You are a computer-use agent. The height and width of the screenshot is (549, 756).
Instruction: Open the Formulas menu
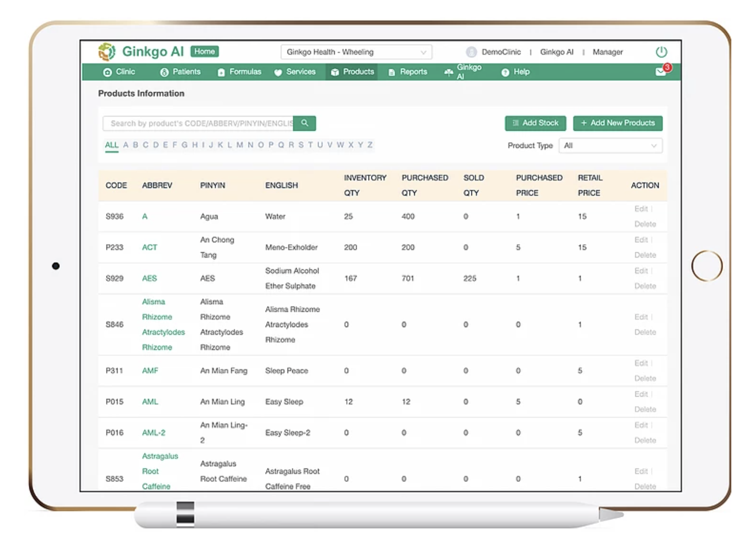[239, 72]
